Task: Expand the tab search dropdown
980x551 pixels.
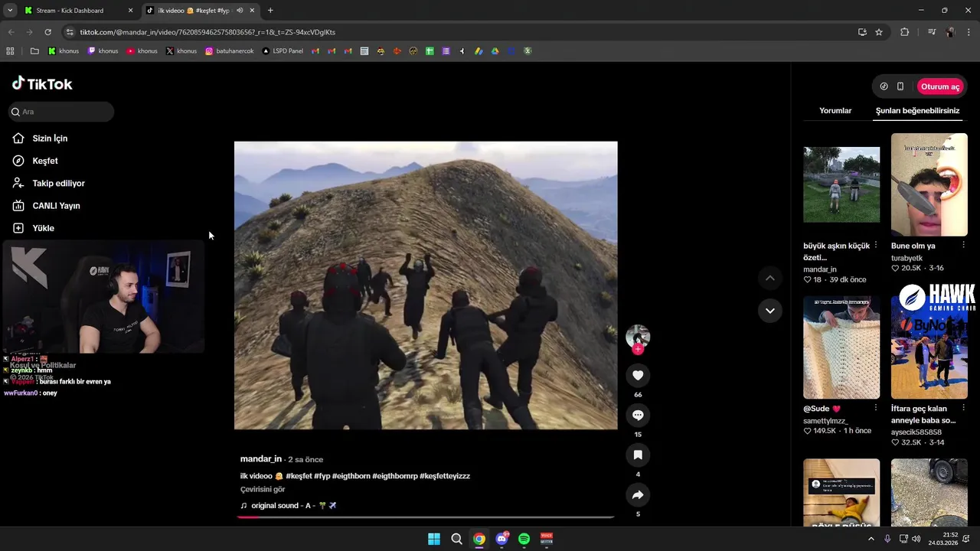Action: click(10, 11)
